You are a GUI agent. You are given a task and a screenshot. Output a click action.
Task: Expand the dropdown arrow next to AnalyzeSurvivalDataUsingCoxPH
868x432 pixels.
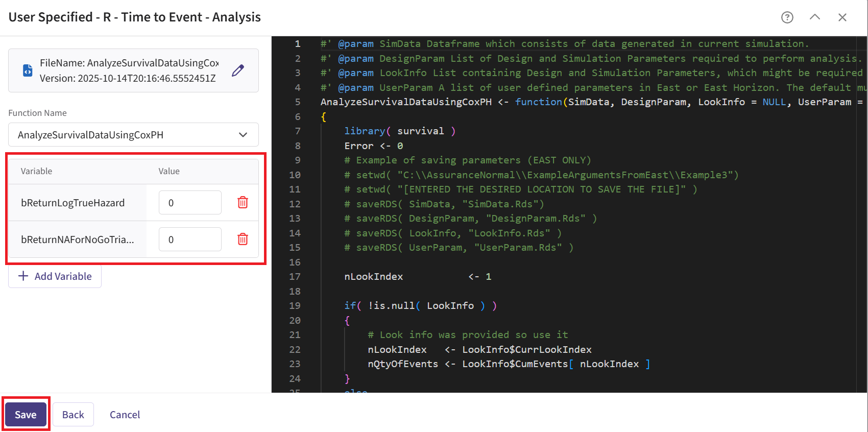(243, 135)
